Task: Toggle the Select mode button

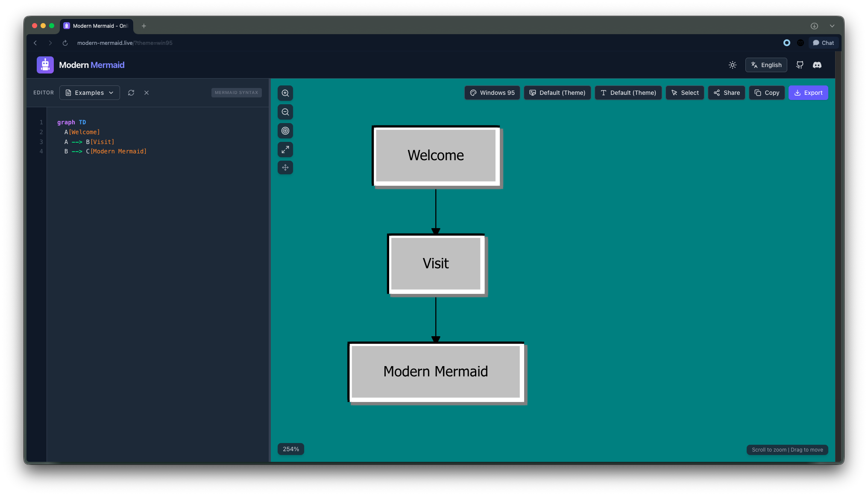Action: point(685,93)
